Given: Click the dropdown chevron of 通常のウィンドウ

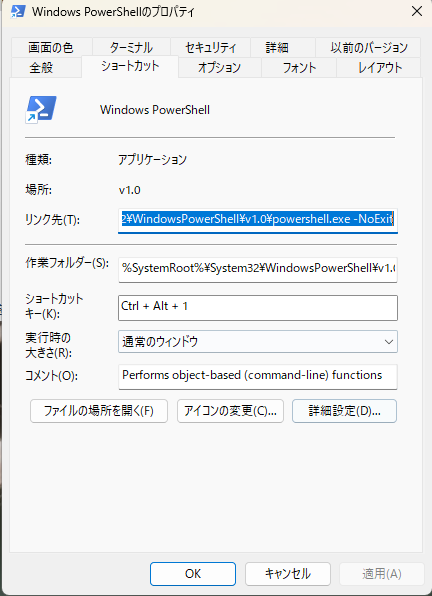Looking at the screenshot, I should point(389,342).
